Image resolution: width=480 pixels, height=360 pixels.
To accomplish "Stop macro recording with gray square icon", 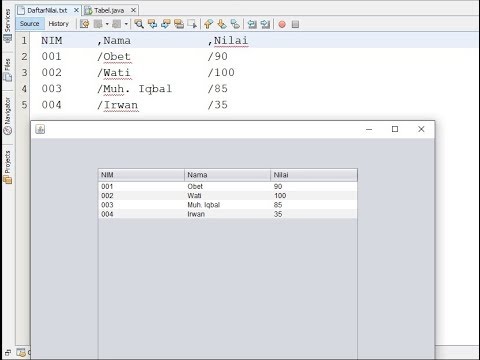I will click(x=295, y=24).
